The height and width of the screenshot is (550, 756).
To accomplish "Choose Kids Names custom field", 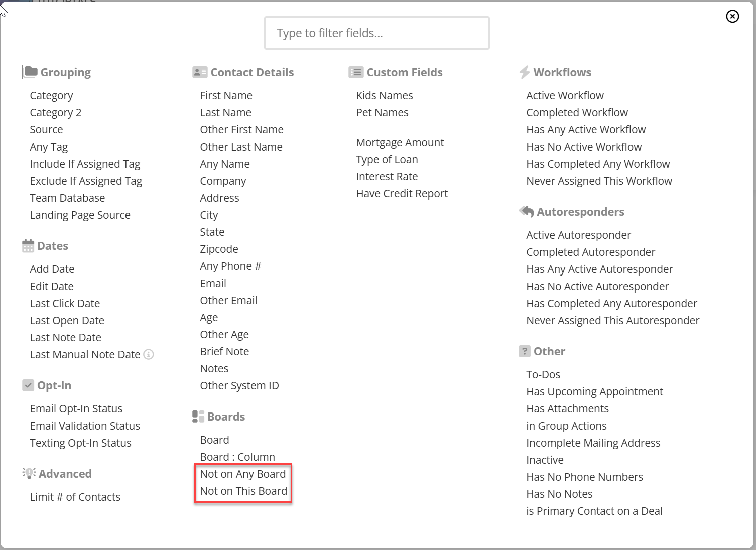I will 385,96.
